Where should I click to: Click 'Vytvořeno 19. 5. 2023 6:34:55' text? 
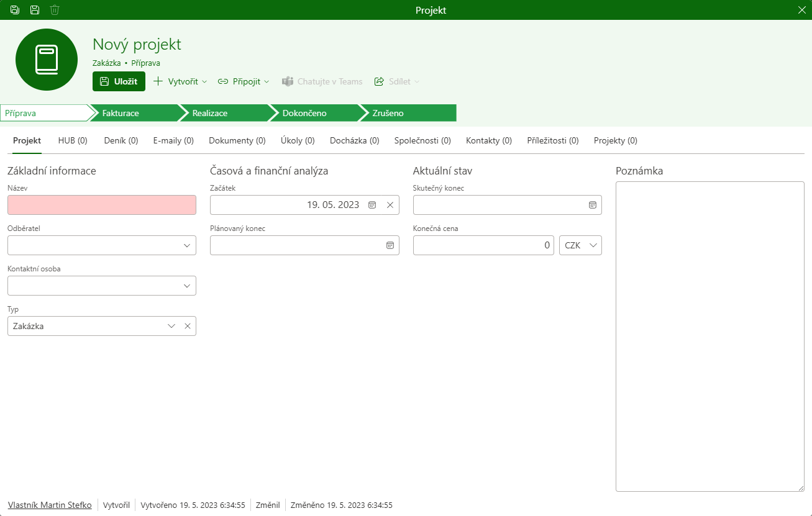coord(193,505)
